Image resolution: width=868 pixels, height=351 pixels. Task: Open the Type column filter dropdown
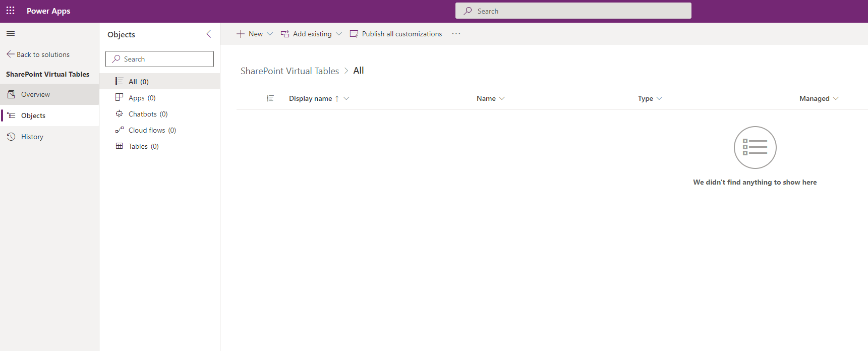(659, 98)
